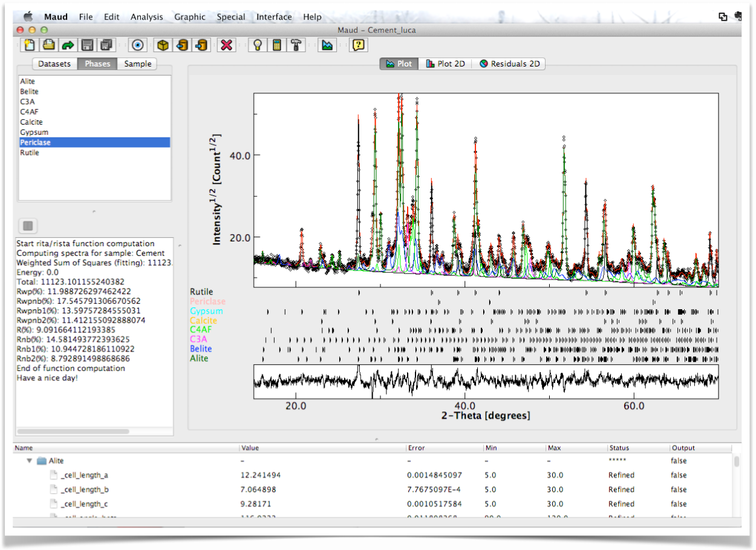
Task: Click the Value column header
Action: 322,448
